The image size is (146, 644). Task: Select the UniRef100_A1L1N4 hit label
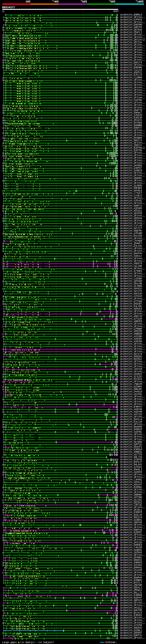(131, 266)
